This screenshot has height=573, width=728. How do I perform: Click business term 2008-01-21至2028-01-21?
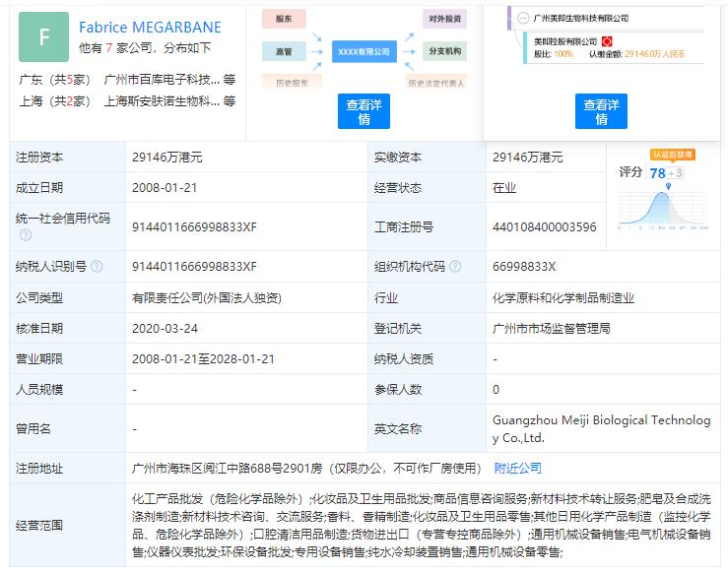pyautogui.click(x=203, y=359)
